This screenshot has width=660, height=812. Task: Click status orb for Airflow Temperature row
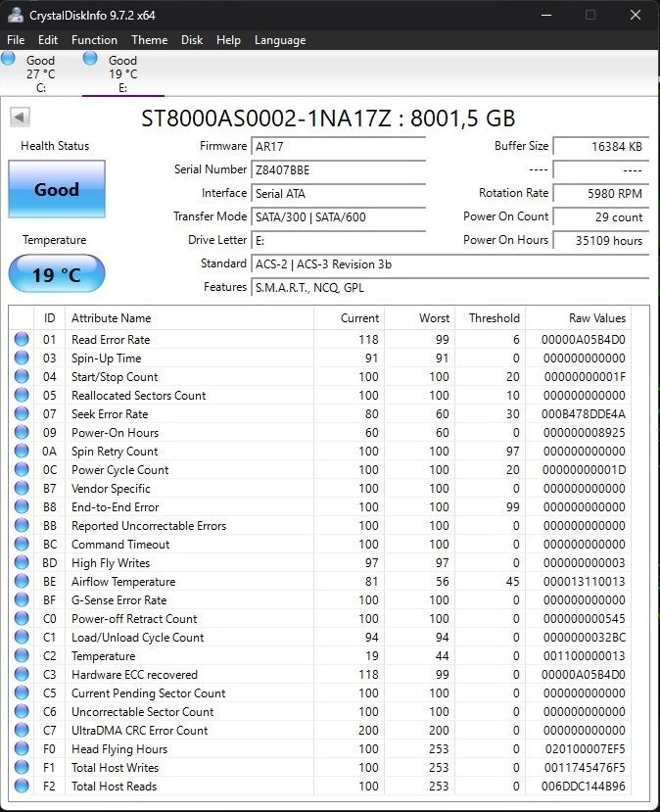click(x=22, y=582)
